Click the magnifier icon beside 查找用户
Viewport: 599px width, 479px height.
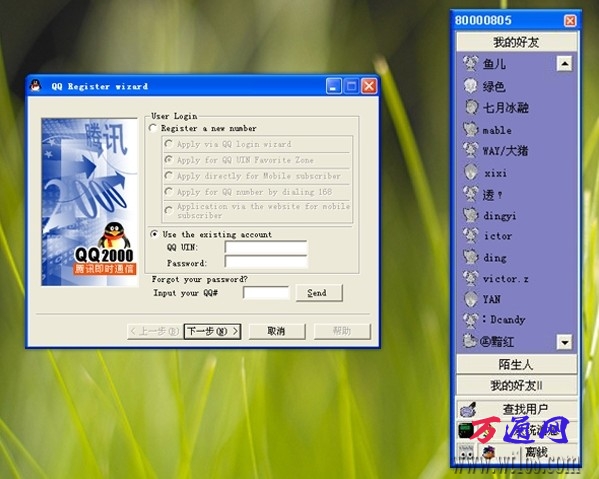(x=468, y=410)
